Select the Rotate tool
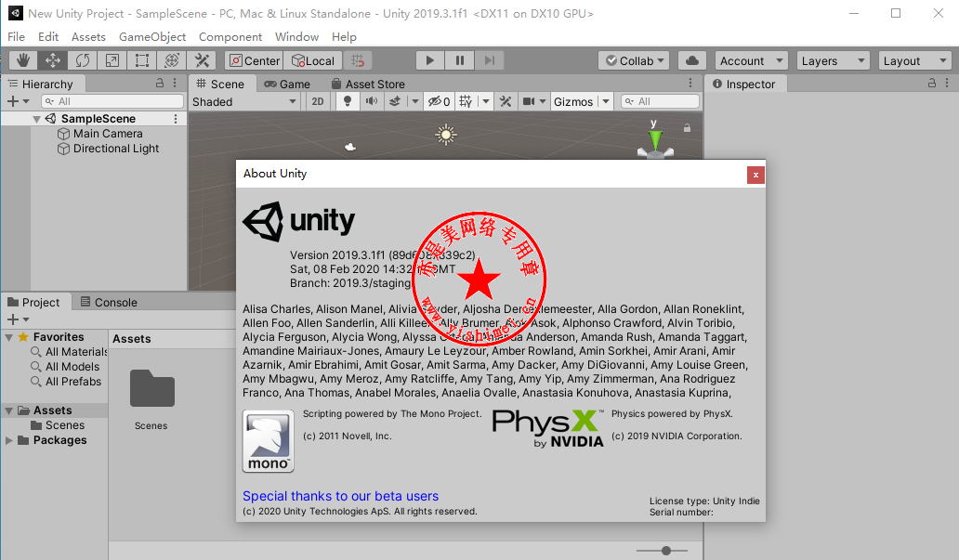 [x=83, y=60]
